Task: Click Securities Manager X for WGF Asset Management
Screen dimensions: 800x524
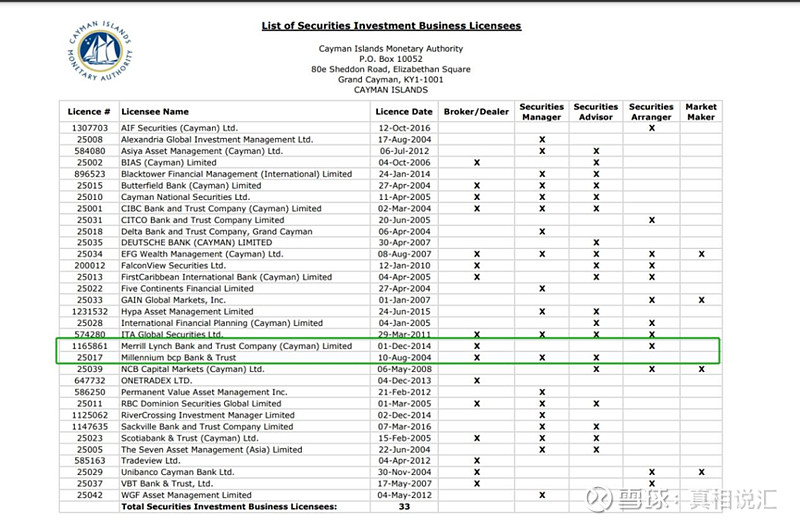Action: [542, 495]
